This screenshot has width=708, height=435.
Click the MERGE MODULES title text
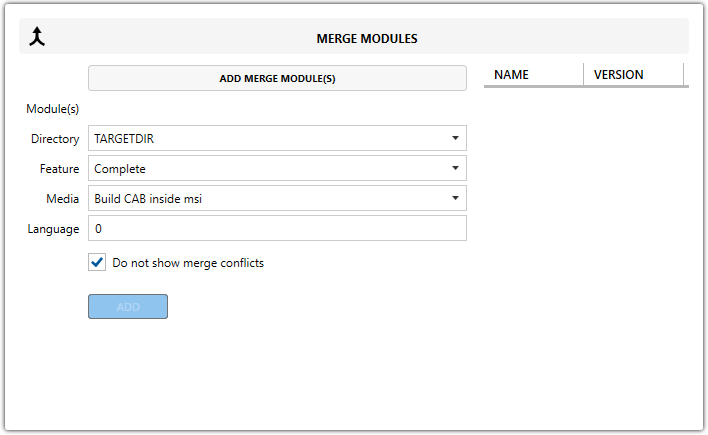point(367,39)
